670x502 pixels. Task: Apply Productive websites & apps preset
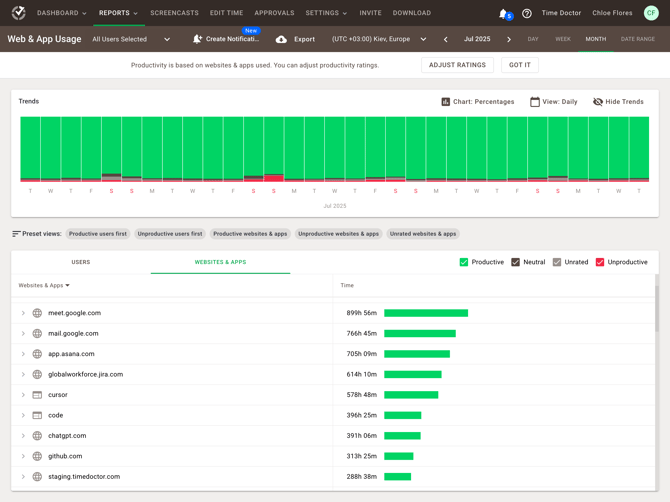250,234
